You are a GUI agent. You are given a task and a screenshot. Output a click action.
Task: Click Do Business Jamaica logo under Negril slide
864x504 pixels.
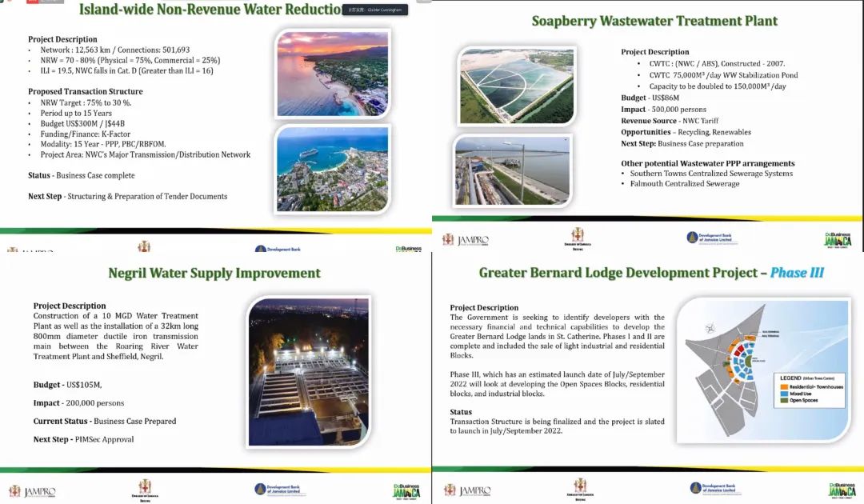click(x=406, y=490)
